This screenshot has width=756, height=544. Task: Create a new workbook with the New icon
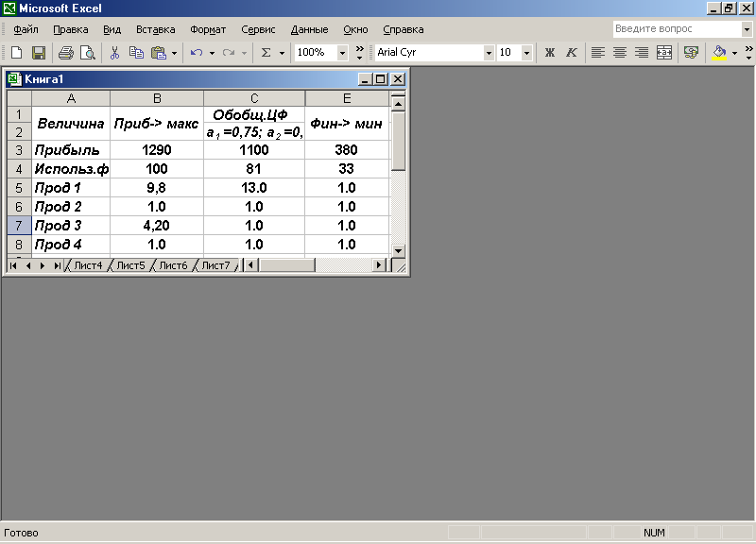pos(16,53)
